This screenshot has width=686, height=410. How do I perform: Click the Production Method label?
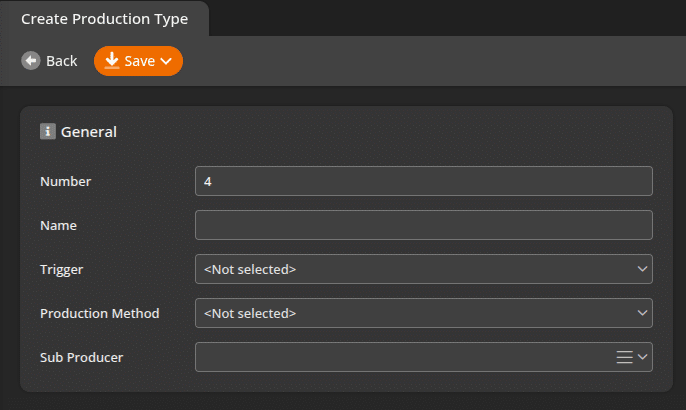pos(99,313)
